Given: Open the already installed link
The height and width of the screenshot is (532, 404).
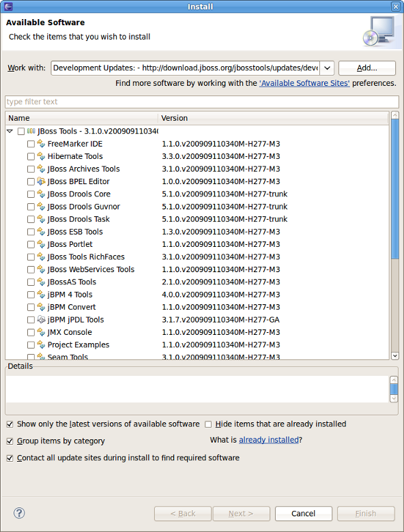Looking at the screenshot, I should click(x=269, y=440).
